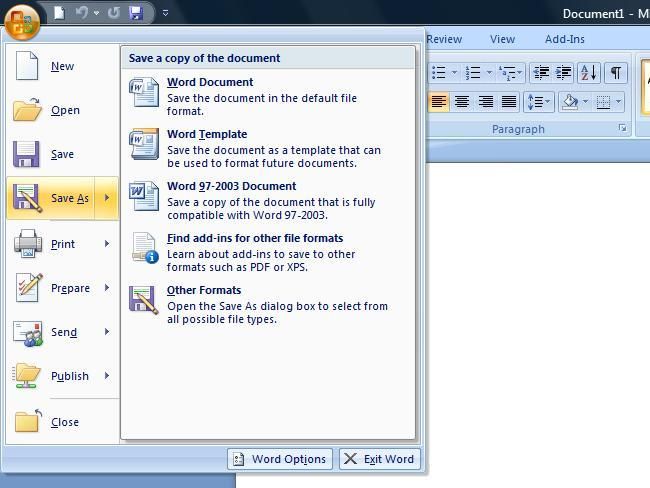Image resolution: width=650 pixels, height=488 pixels.
Task: Switch to the View ribbon tab
Action: click(x=502, y=39)
